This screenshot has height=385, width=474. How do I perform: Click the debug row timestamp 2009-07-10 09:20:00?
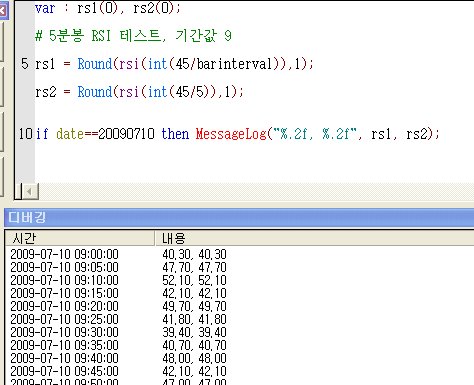pos(64,306)
